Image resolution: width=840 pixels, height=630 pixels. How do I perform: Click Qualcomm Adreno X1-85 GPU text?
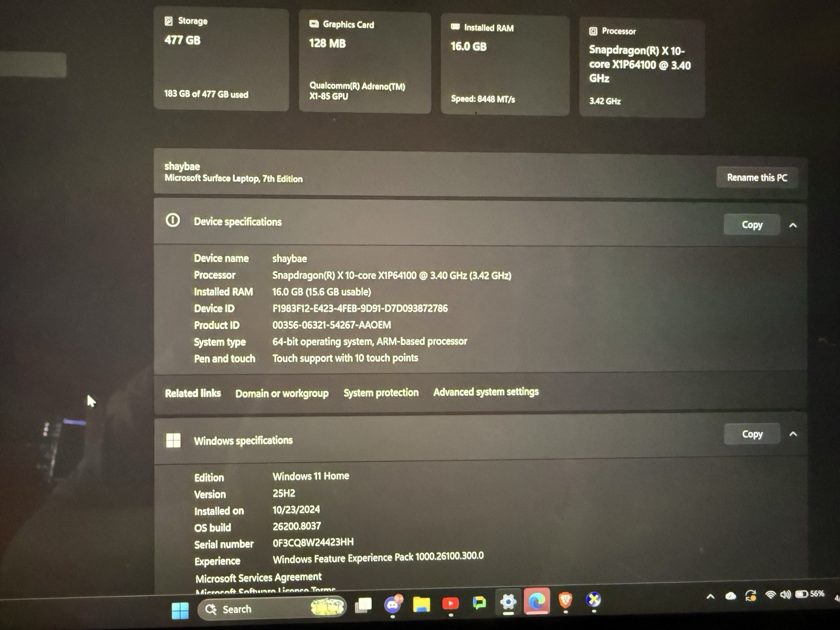pos(358,91)
